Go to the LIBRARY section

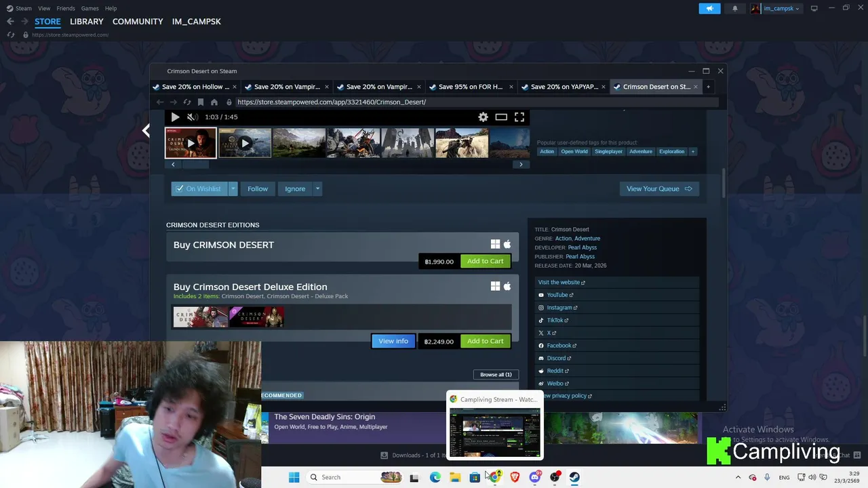click(87, 22)
